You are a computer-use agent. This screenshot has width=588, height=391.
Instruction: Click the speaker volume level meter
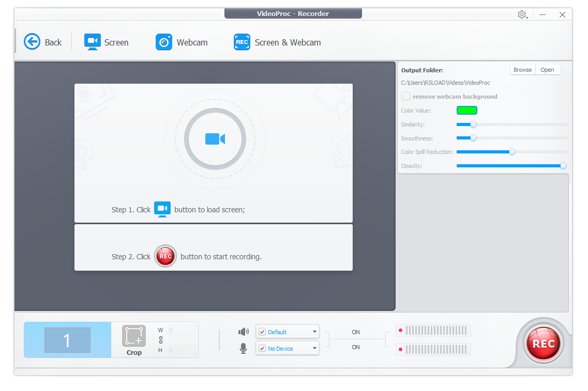(x=433, y=331)
